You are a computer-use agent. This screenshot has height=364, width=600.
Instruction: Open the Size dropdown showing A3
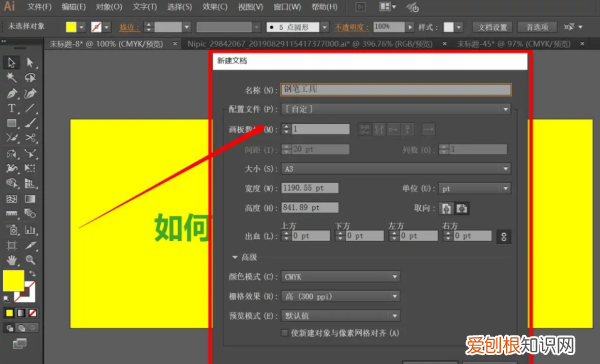click(396, 169)
